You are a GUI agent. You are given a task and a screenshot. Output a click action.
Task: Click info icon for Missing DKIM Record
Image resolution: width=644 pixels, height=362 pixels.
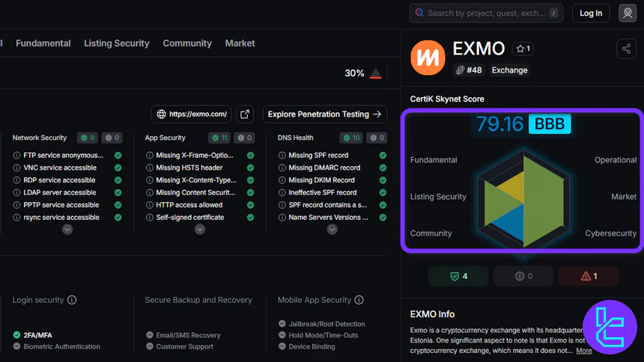282,180
